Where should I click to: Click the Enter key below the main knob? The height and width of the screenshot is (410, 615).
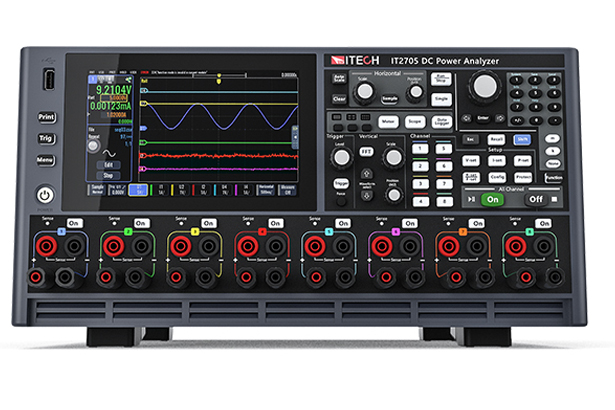pos(483,118)
